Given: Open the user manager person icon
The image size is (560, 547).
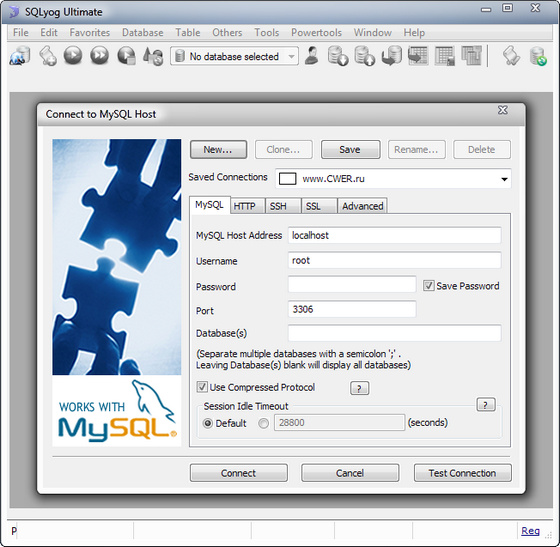Looking at the screenshot, I should 312,56.
